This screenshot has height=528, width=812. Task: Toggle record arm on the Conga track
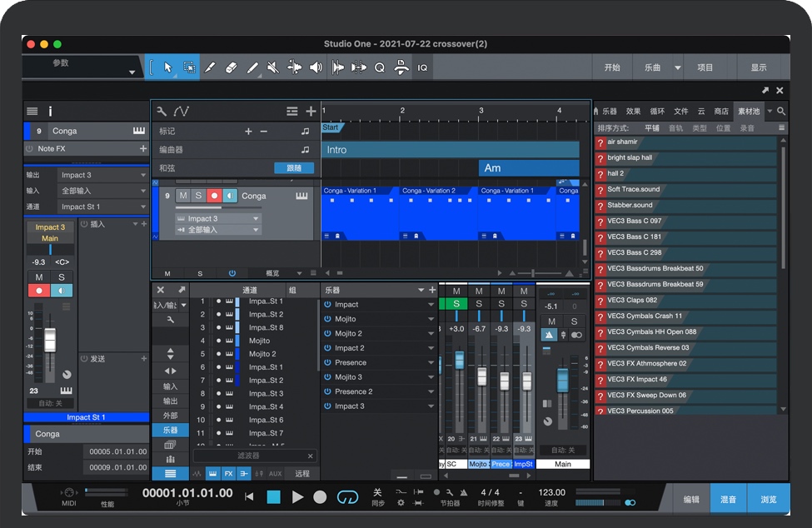(214, 196)
